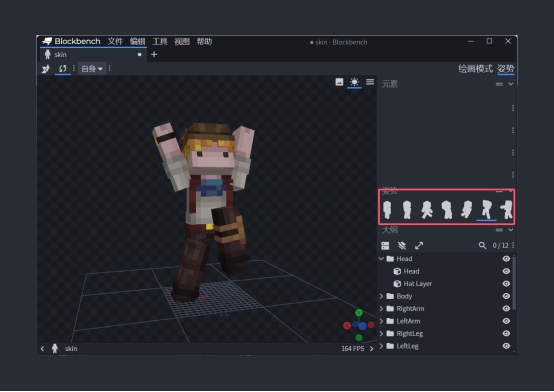
Task: Toggle visibility of Head group
Action: 506,259
